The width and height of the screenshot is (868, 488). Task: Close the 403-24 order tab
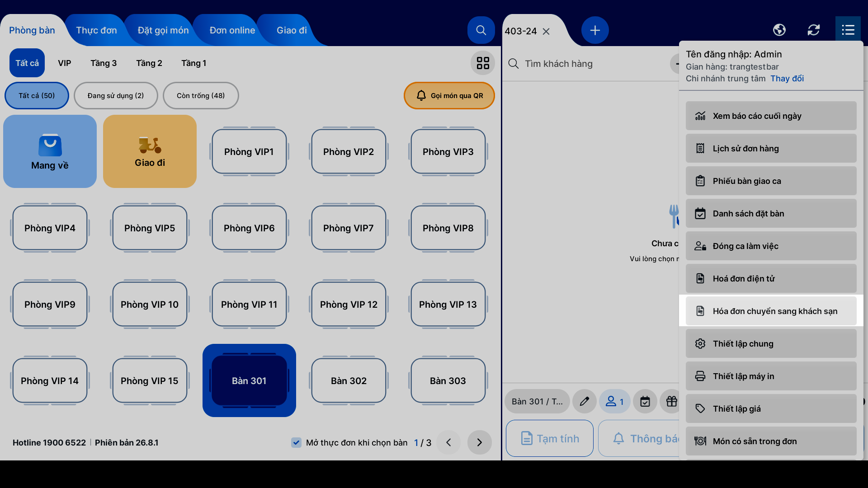[546, 31]
